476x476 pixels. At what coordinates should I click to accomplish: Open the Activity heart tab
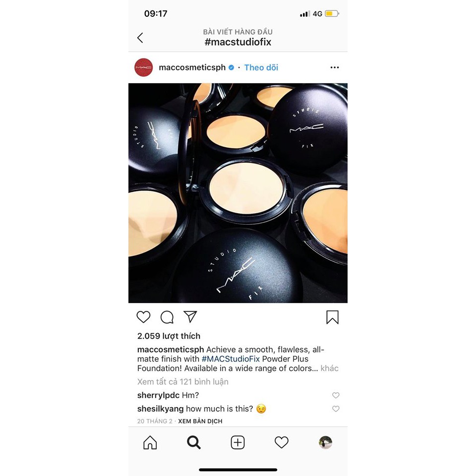pos(282,442)
